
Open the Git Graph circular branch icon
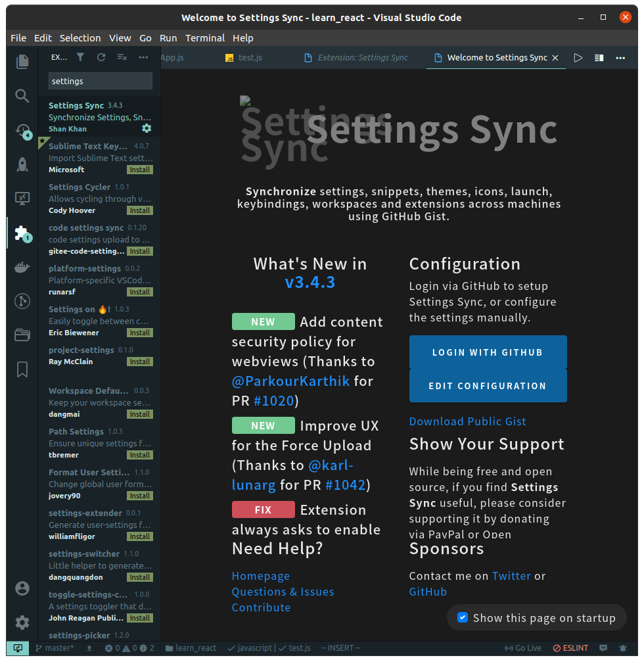point(22,301)
